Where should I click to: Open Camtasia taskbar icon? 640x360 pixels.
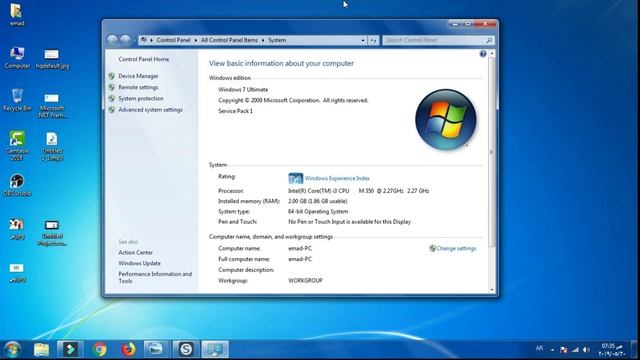[x=70, y=349]
